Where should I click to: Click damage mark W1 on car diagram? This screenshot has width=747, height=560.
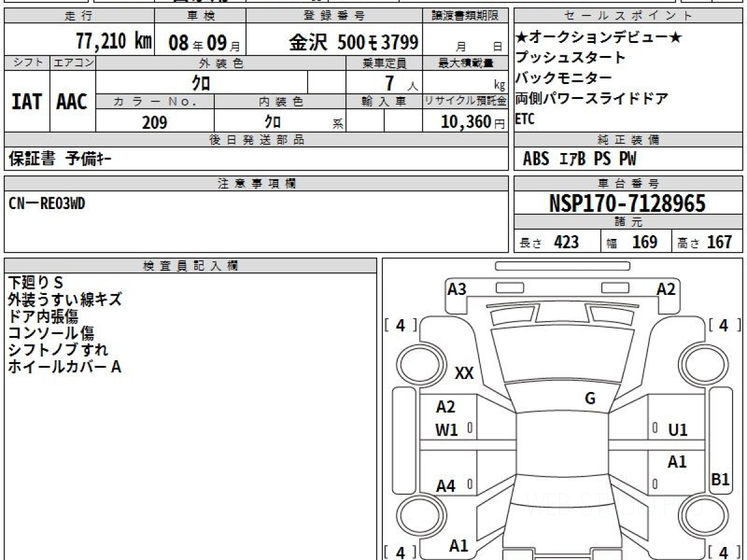(x=446, y=430)
